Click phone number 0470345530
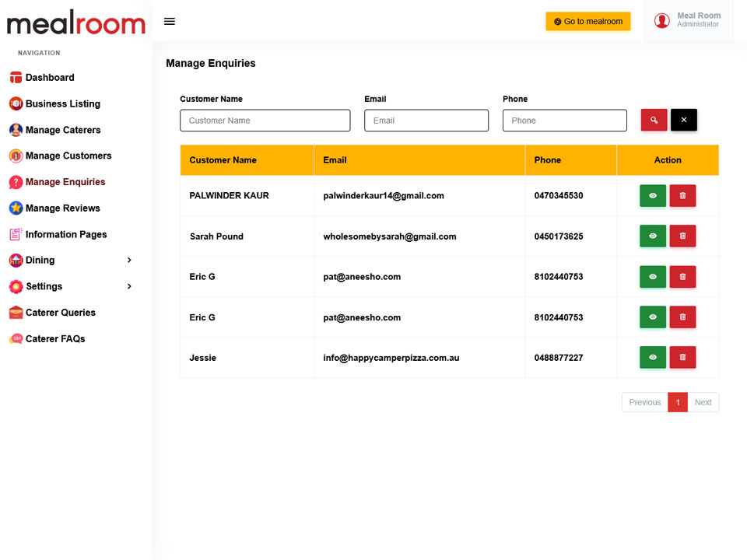747x560 pixels. tap(559, 196)
